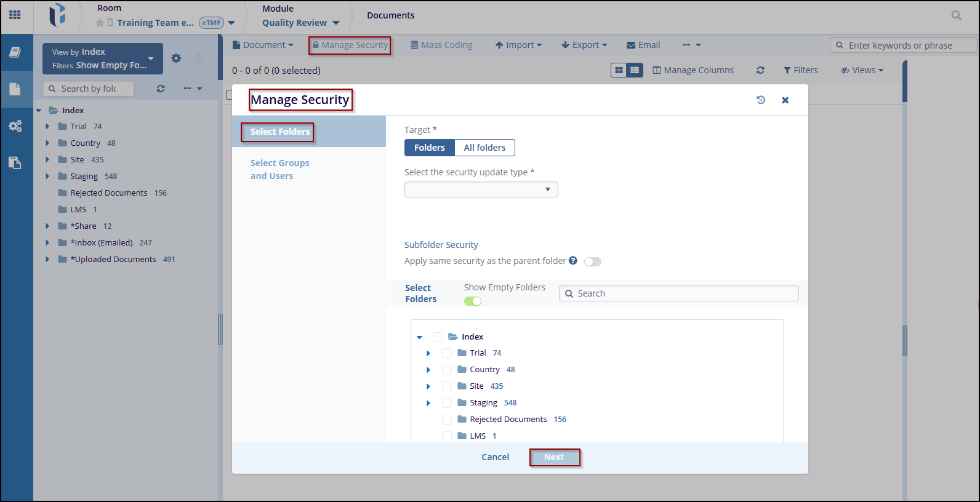Check the Trial folder checkbox in dialog

tap(447, 353)
